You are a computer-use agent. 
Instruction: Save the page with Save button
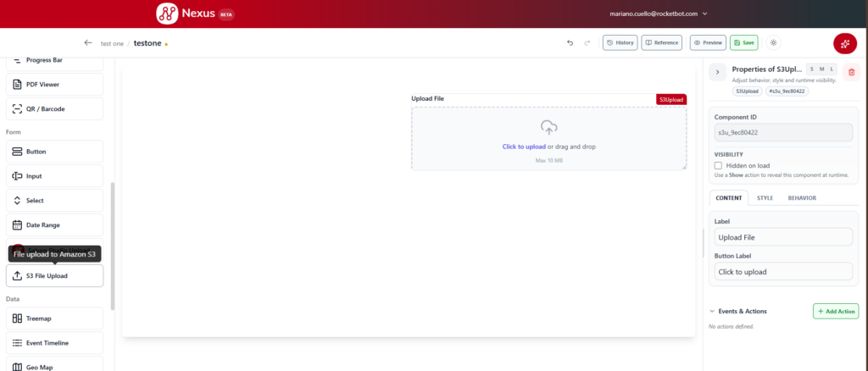click(743, 42)
